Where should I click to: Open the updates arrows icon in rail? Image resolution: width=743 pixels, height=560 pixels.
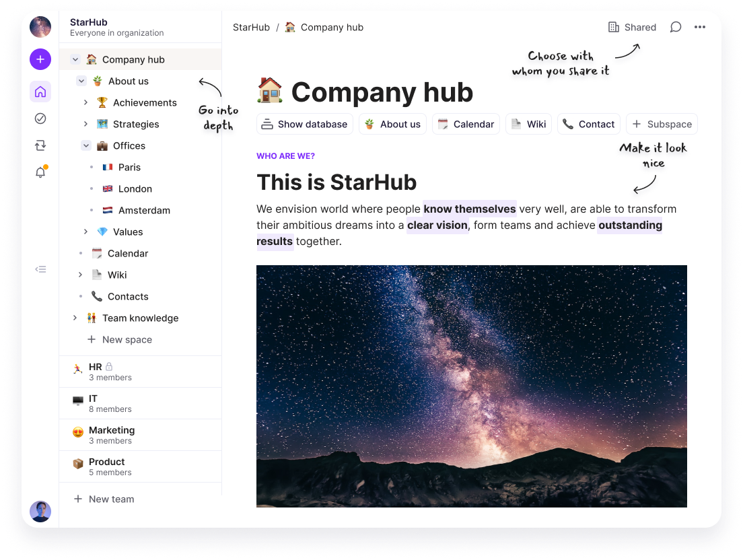coord(40,145)
